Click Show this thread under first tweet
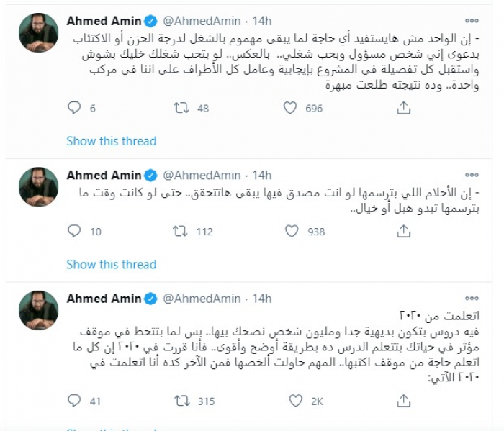504x431 pixels. tap(111, 141)
